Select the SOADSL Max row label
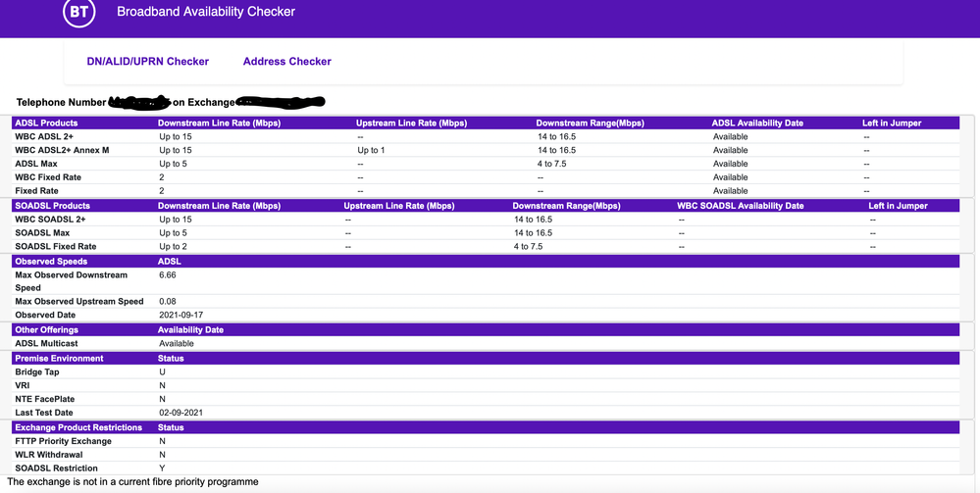The height and width of the screenshot is (493, 980). (42, 233)
